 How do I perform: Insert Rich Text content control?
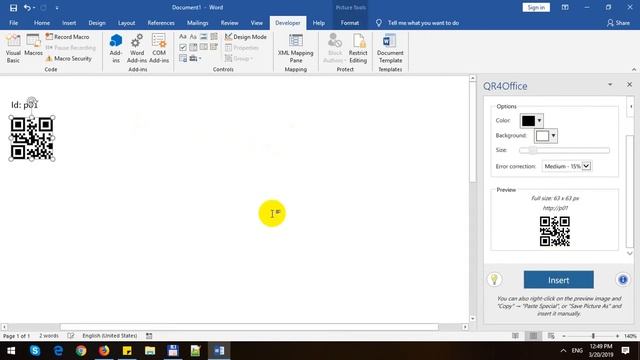pyautogui.click(x=183, y=37)
